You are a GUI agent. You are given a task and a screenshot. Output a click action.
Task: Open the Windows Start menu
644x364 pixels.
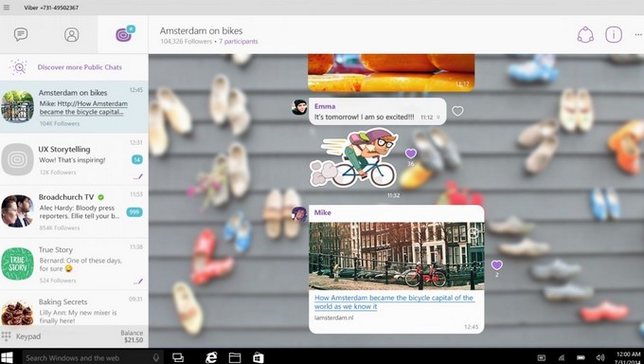7,357
